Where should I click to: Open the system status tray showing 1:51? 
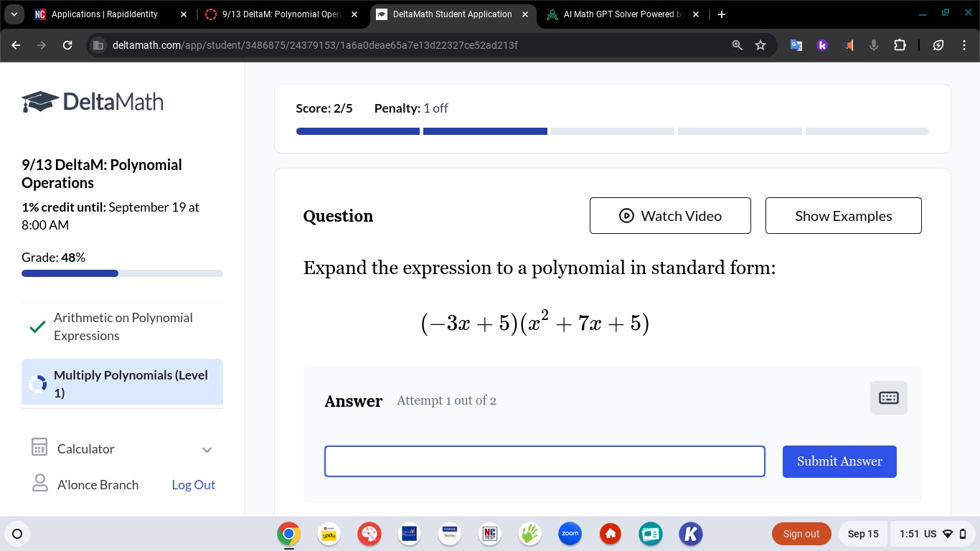[933, 534]
